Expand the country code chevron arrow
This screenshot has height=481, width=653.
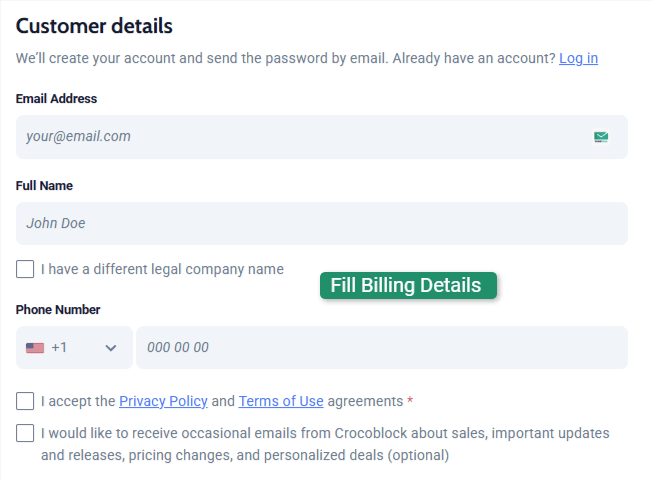coord(111,348)
